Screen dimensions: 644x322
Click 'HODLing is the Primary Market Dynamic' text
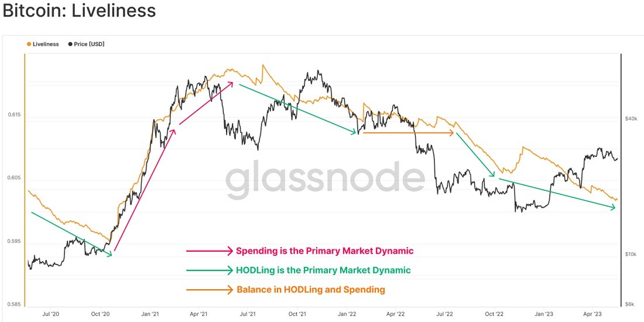coord(323,270)
